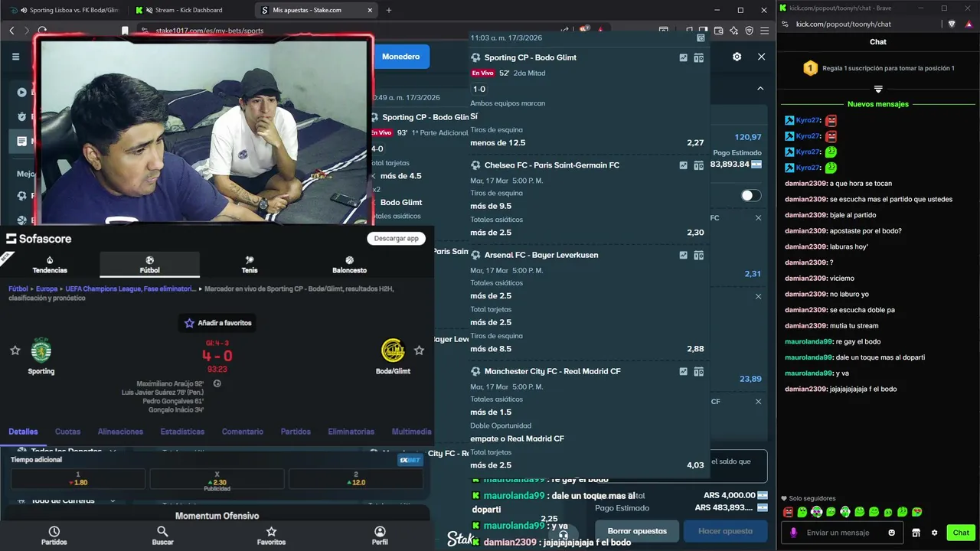Open Sofascore Perfil bottom navigation
980x551 pixels.
[380, 536]
